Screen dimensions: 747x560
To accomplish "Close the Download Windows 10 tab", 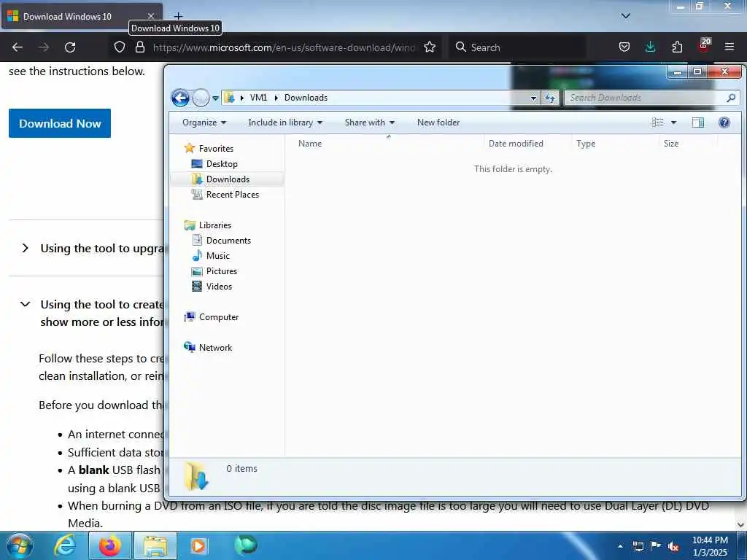I will point(151,16).
